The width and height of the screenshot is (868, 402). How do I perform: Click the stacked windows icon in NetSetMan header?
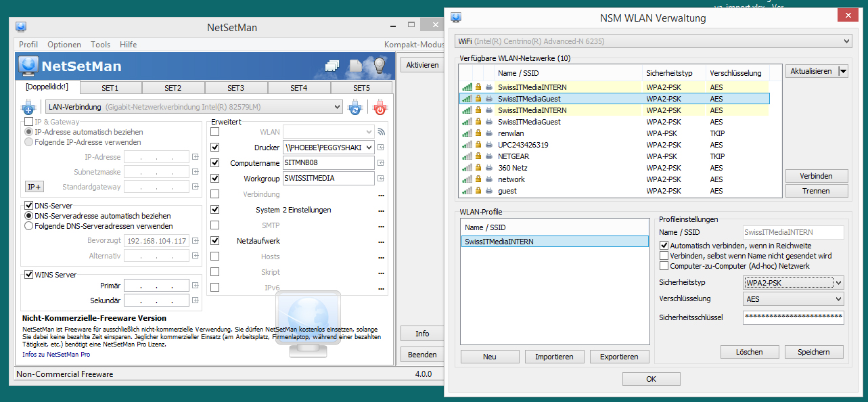pyautogui.click(x=332, y=66)
